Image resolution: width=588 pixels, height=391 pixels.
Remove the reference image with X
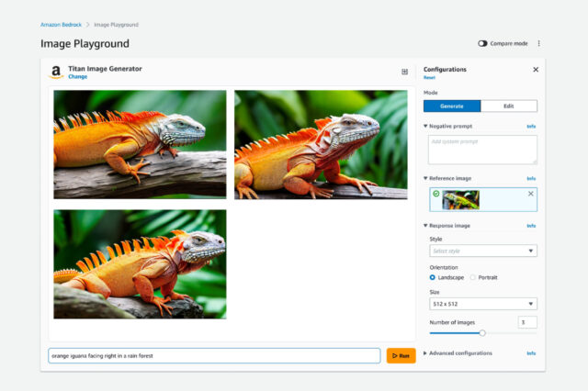coord(530,194)
